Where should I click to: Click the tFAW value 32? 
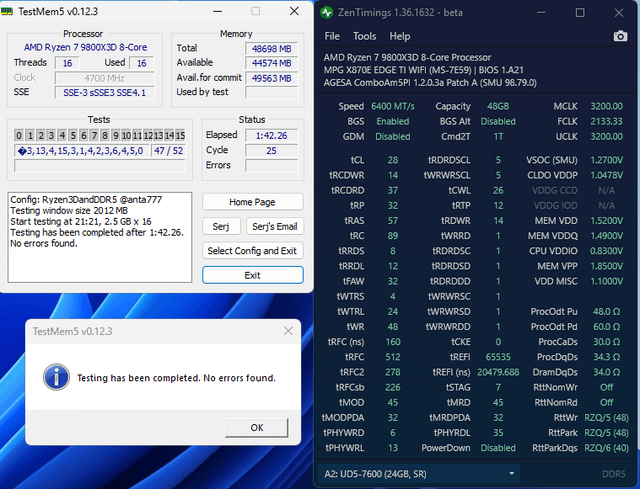tap(393, 281)
